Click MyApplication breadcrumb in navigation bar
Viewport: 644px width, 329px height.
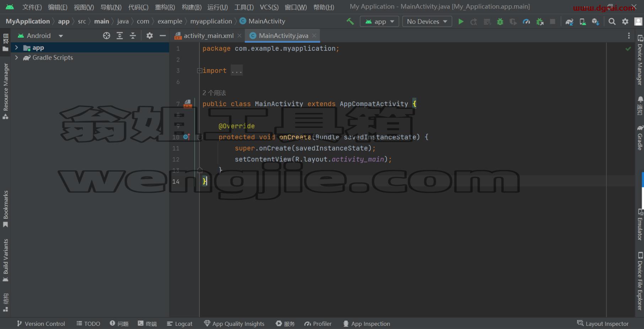tap(28, 21)
